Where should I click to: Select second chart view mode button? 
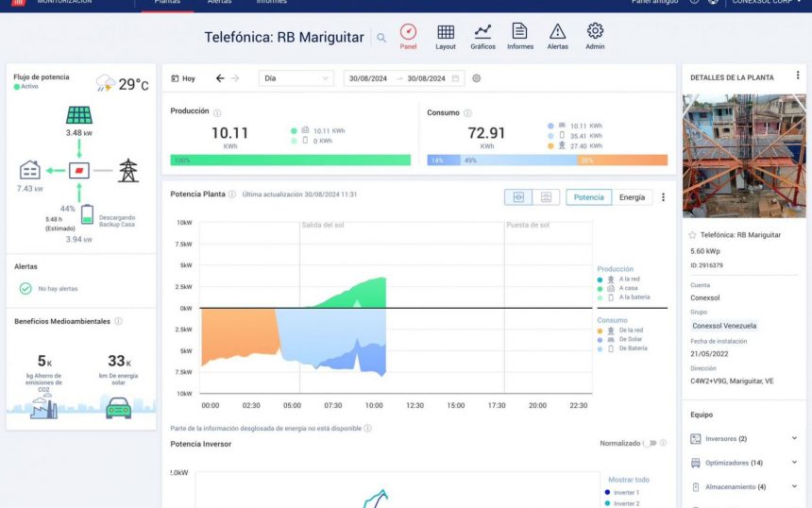tap(546, 197)
